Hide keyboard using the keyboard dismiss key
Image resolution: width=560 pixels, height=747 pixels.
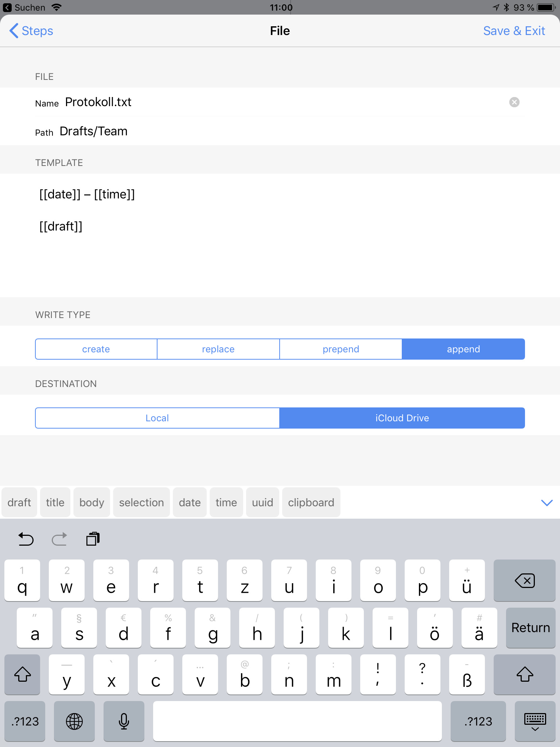[x=535, y=721]
